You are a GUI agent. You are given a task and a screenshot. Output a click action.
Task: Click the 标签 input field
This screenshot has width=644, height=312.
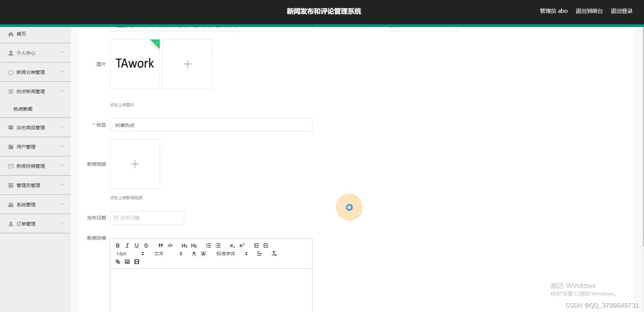211,125
